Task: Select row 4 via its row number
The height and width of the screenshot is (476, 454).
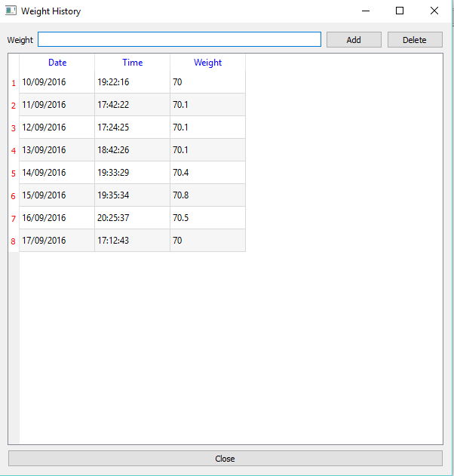Action: coord(14,151)
